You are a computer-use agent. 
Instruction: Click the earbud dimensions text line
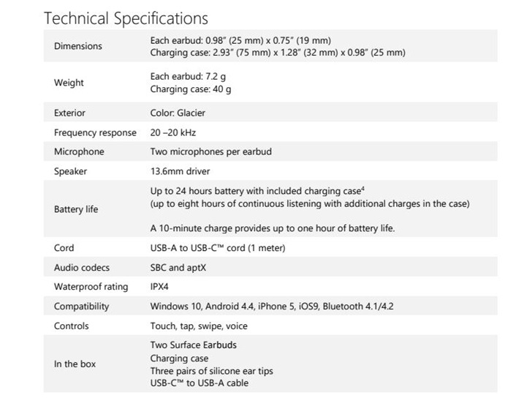[x=240, y=41]
